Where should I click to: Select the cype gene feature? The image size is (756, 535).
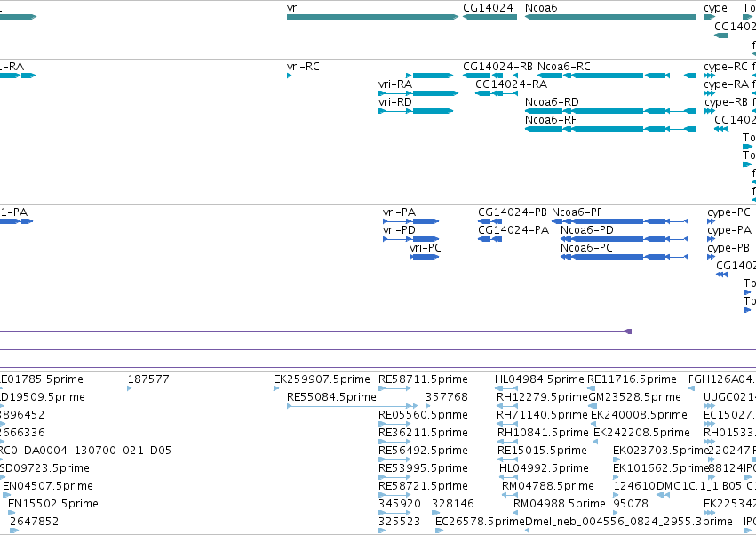[x=709, y=17]
